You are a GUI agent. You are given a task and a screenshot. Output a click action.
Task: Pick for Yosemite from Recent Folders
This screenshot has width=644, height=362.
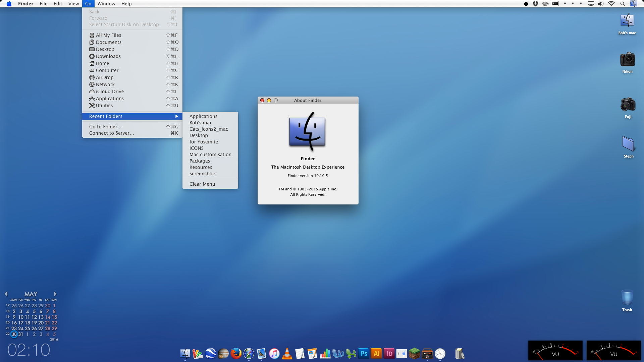(210, 142)
